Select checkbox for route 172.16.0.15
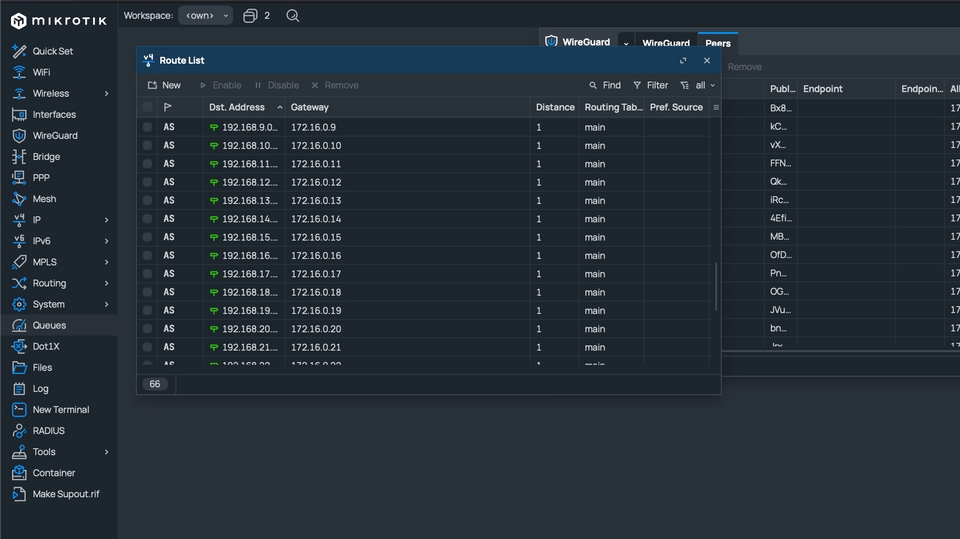The width and height of the screenshot is (960, 539). point(148,237)
